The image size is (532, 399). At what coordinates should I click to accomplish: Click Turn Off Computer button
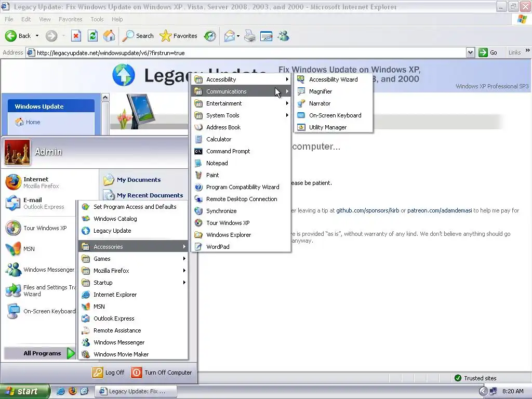point(162,373)
